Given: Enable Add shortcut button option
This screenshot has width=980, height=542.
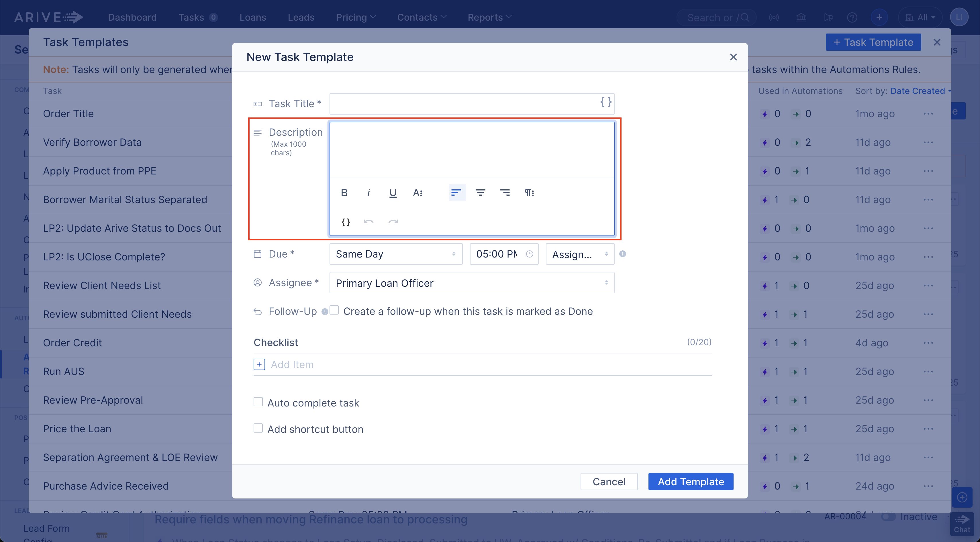Looking at the screenshot, I should [258, 428].
